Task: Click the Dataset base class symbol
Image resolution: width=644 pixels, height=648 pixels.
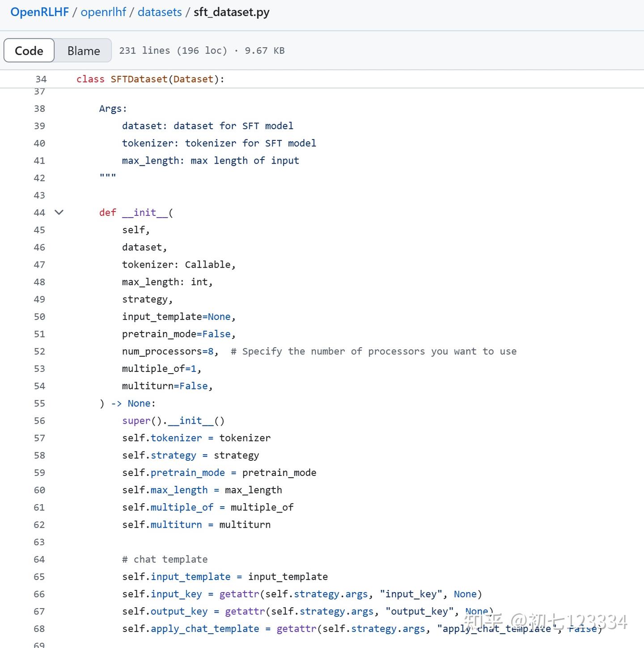Action: (193, 79)
